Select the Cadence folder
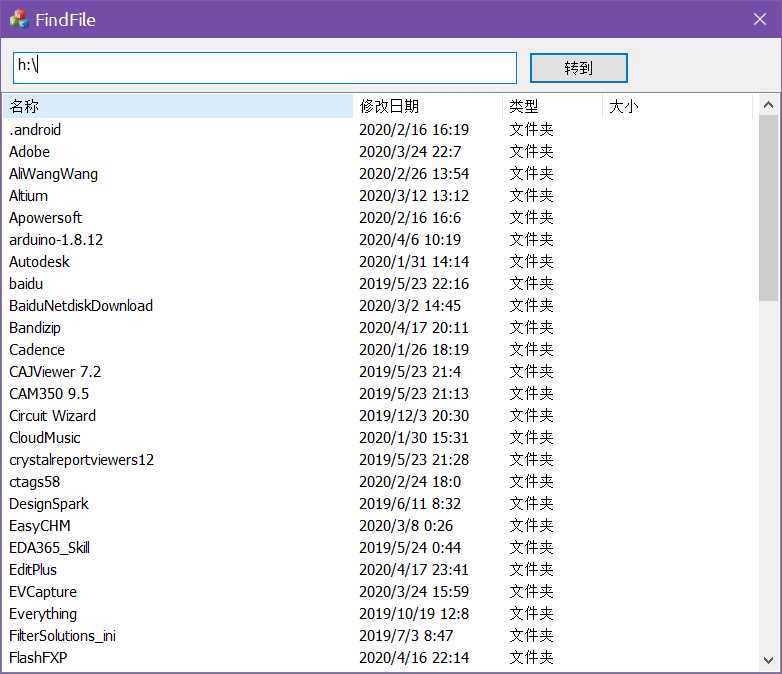Screen dimensions: 782x674 (x=37, y=350)
